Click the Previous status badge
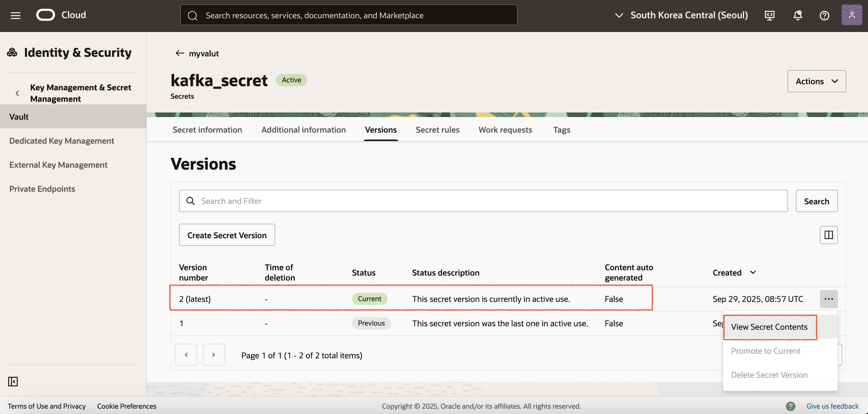868x414 pixels. click(371, 323)
